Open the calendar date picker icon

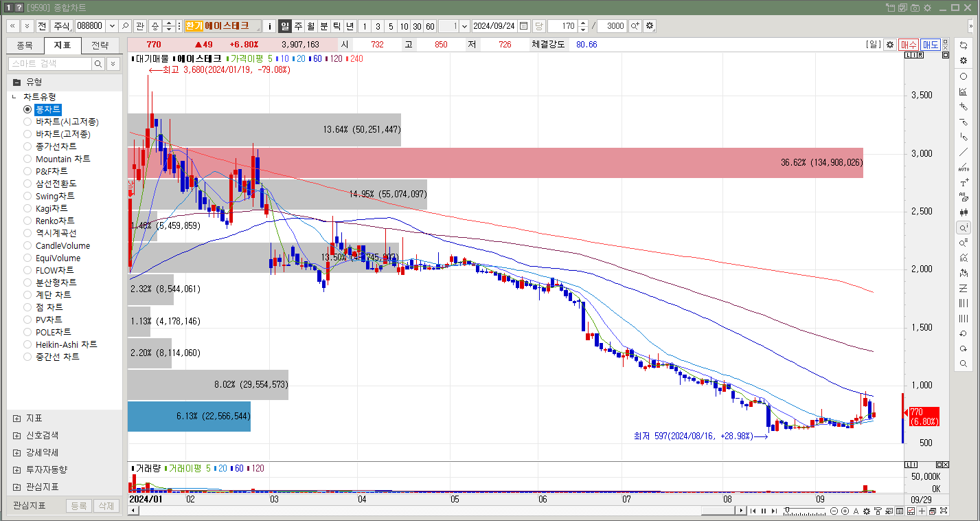pyautogui.click(x=524, y=26)
